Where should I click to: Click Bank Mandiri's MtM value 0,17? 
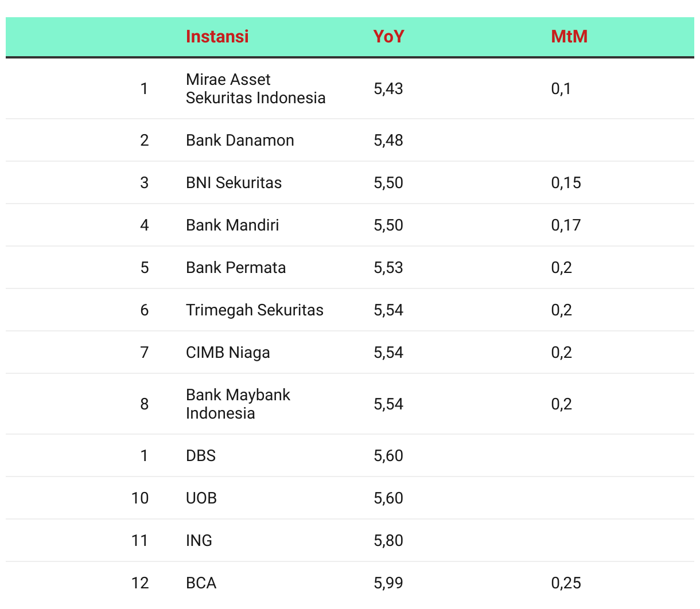point(566,225)
